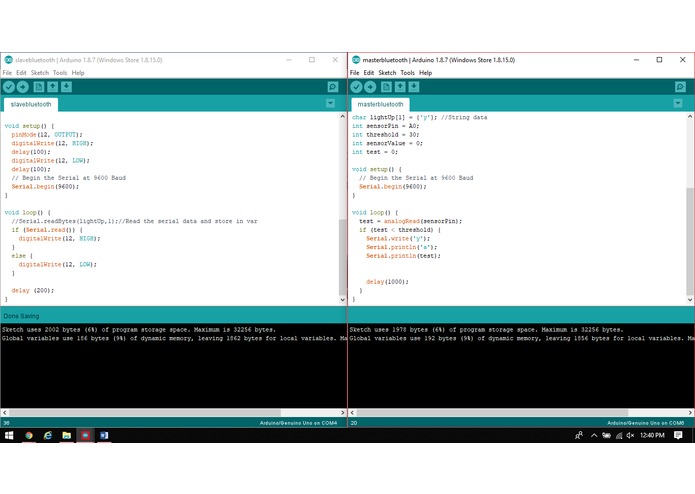Viewport: 695px width, 494px height.
Task: Select the slavebluetooth sketch tab
Action: 31,105
